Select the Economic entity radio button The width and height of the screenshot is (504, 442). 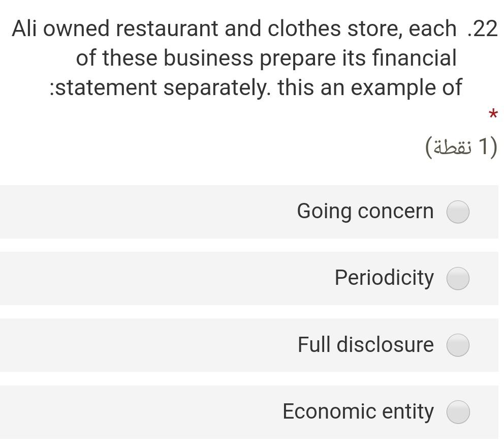pos(458,412)
